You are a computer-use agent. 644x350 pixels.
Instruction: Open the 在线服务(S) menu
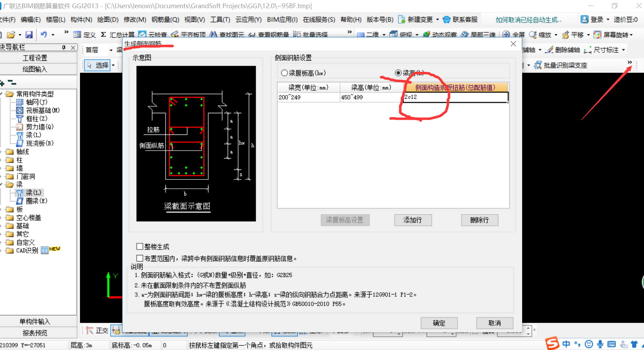tap(319, 20)
